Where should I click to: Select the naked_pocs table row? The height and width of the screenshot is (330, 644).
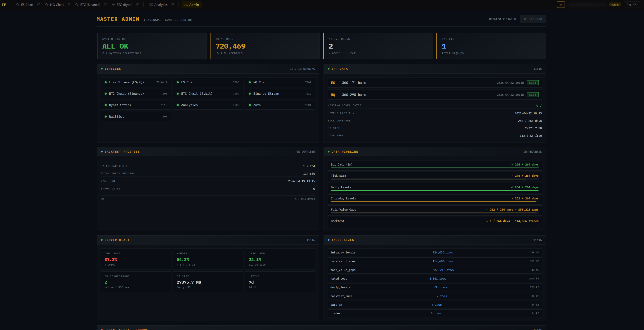pos(434,279)
